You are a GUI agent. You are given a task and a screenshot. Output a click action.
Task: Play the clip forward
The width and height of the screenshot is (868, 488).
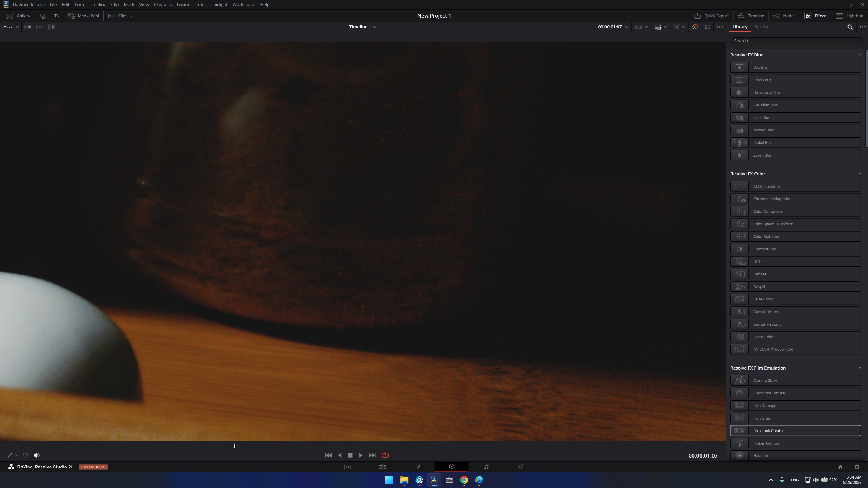point(361,455)
